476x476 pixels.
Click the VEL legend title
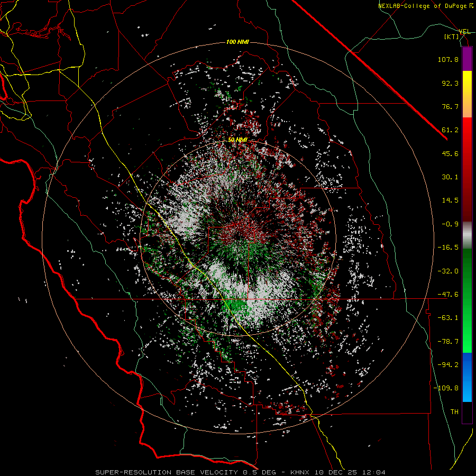click(464, 32)
